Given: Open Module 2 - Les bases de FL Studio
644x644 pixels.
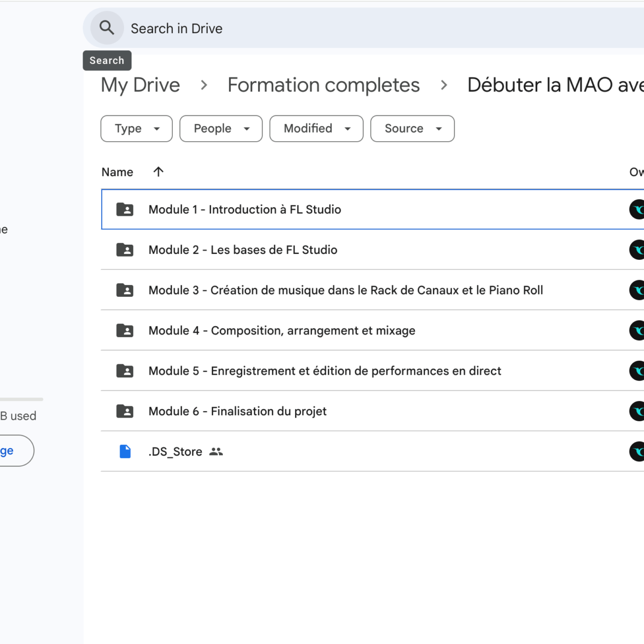Looking at the screenshot, I should pos(243,250).
